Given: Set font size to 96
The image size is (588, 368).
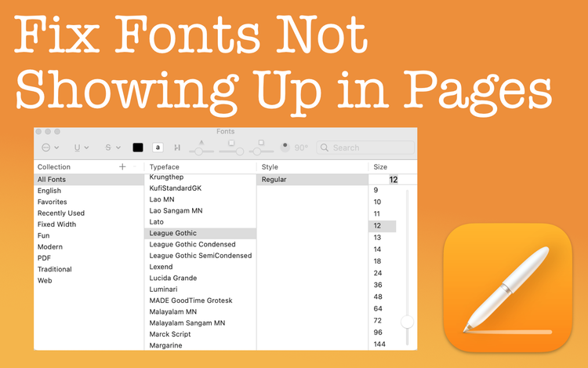Looking at the screenshot, I should (x=382, y=333).
